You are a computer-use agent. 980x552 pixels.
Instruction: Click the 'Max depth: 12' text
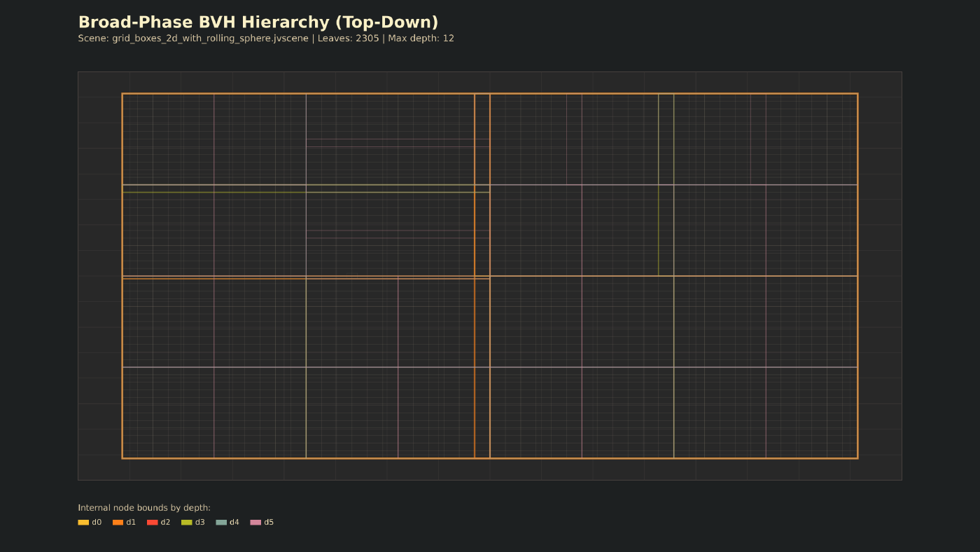(x=421, y=39)
